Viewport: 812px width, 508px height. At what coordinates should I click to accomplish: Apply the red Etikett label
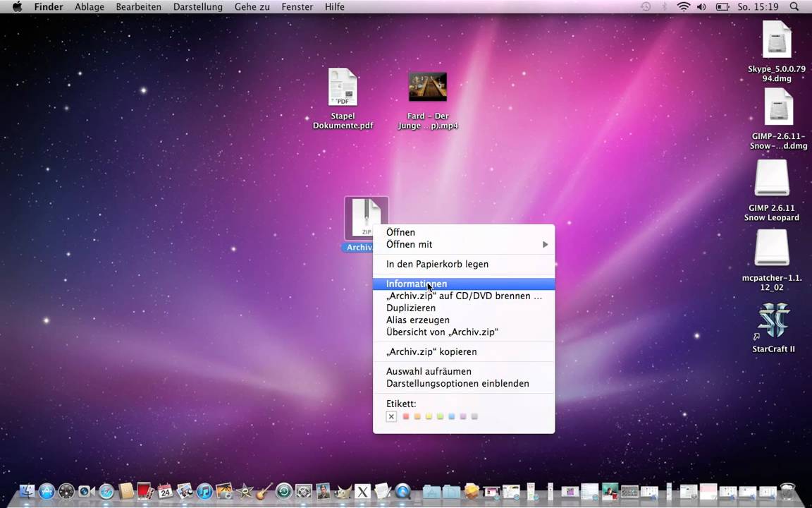tap(406, 416)
